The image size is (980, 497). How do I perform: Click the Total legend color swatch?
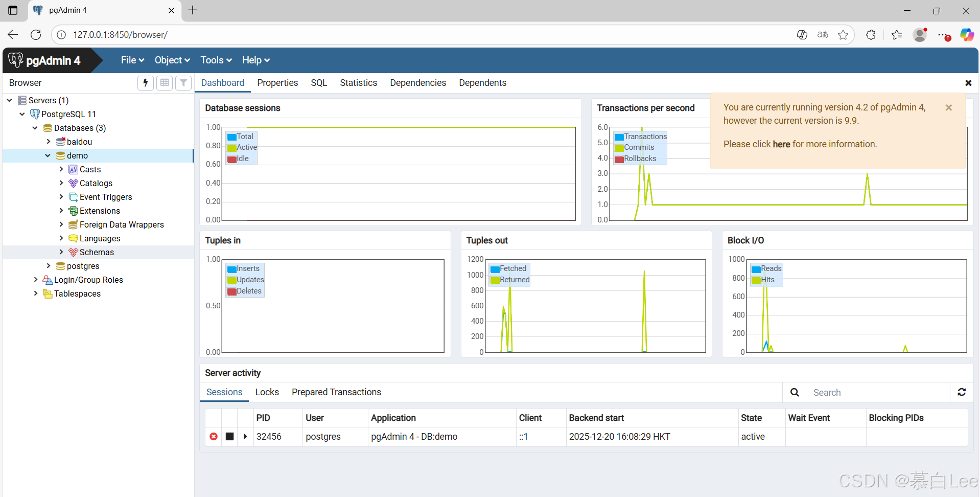click(232, 137)
